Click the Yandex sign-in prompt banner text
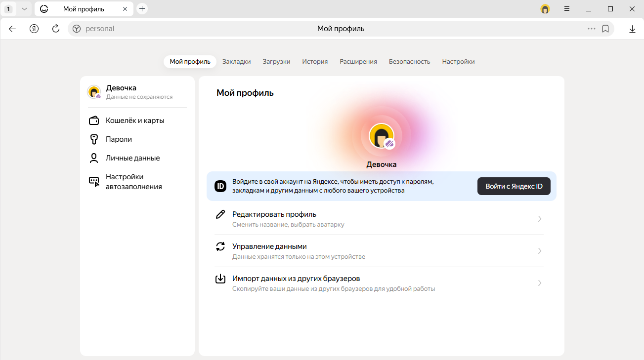This screenshot has width=644, height=360. click(333, 186)
